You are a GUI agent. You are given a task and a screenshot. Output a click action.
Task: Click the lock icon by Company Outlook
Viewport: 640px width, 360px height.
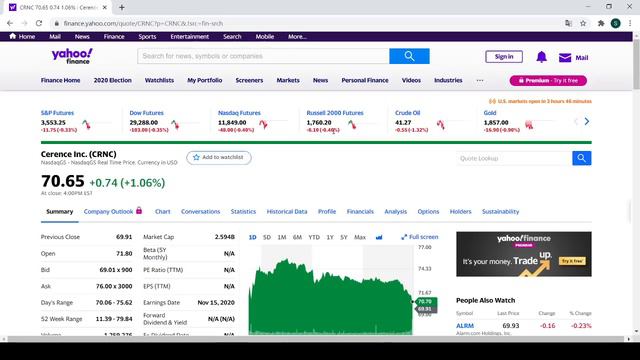(139, 211)
